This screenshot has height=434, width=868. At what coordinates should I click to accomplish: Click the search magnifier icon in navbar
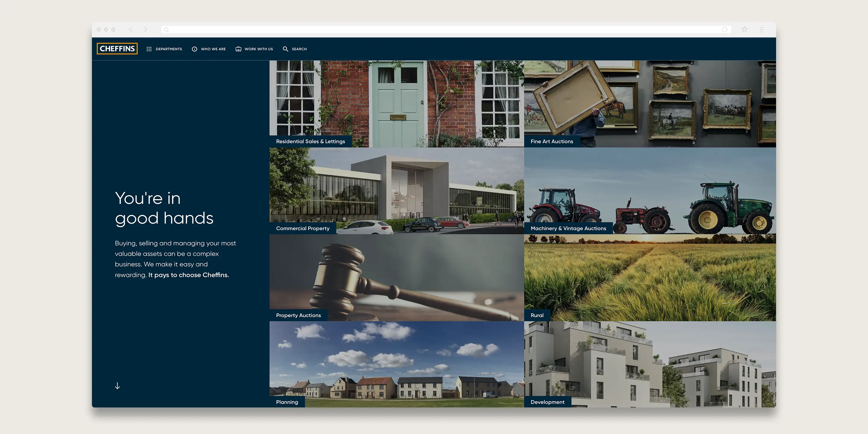[x=285, y=49]
